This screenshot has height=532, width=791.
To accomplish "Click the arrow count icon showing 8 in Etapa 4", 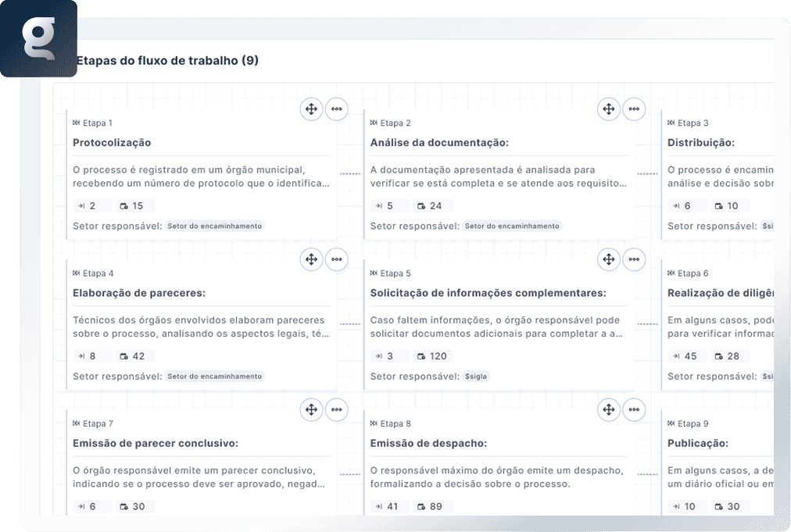I will [x=81, y=356].
